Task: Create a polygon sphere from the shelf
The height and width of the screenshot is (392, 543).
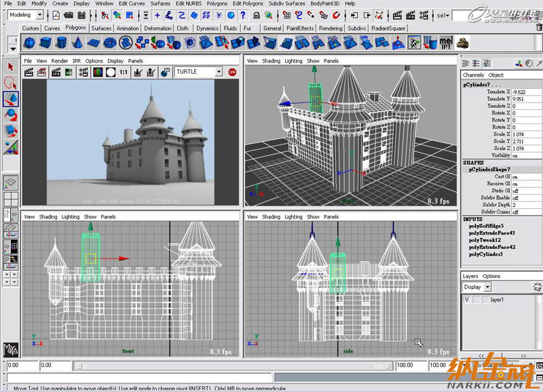Action: [x=29, y=43]
